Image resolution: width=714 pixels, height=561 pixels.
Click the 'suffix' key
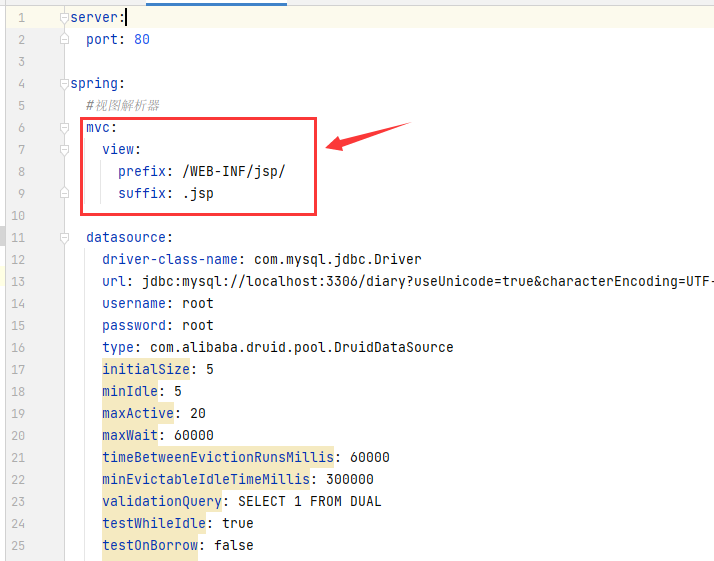point(142,194)
